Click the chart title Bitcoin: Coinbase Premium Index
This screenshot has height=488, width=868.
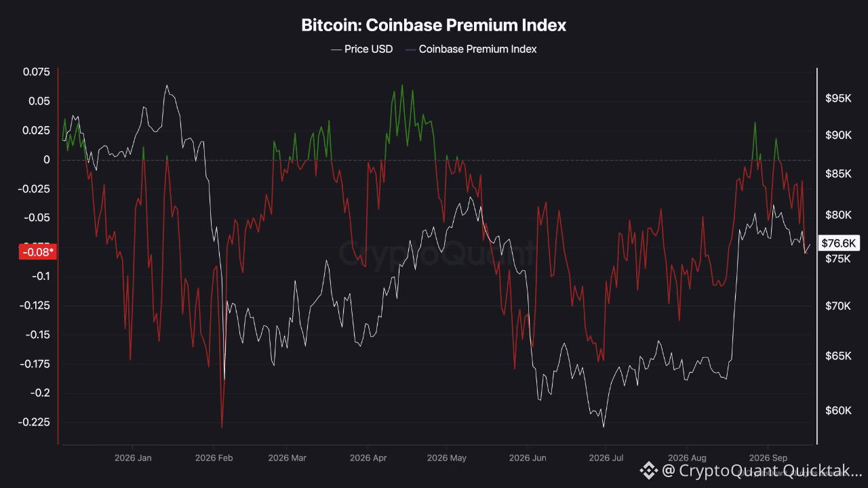(434, 26)
